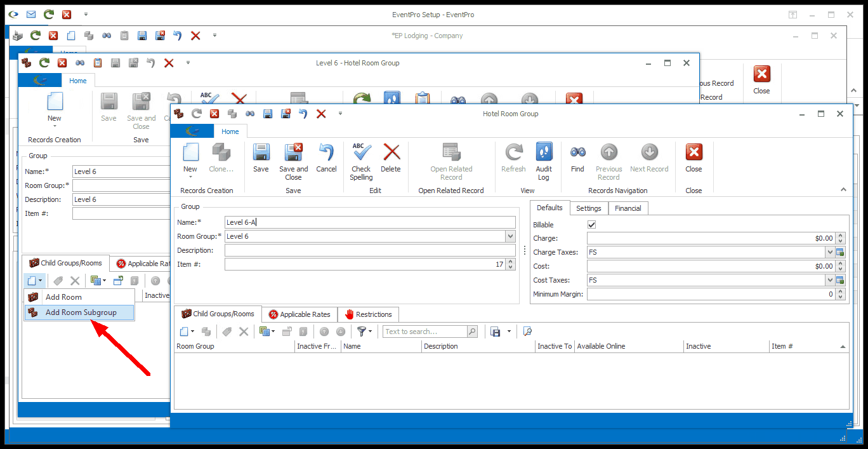The image size is (868, 449).
Task: Select the Defaults tab
Action: pyautogui.click(x=549, y=208)
